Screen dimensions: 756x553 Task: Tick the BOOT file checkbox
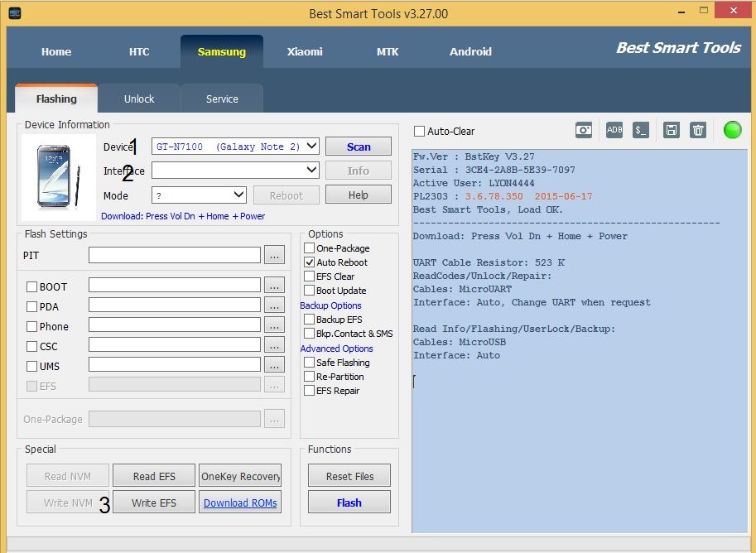31,287
